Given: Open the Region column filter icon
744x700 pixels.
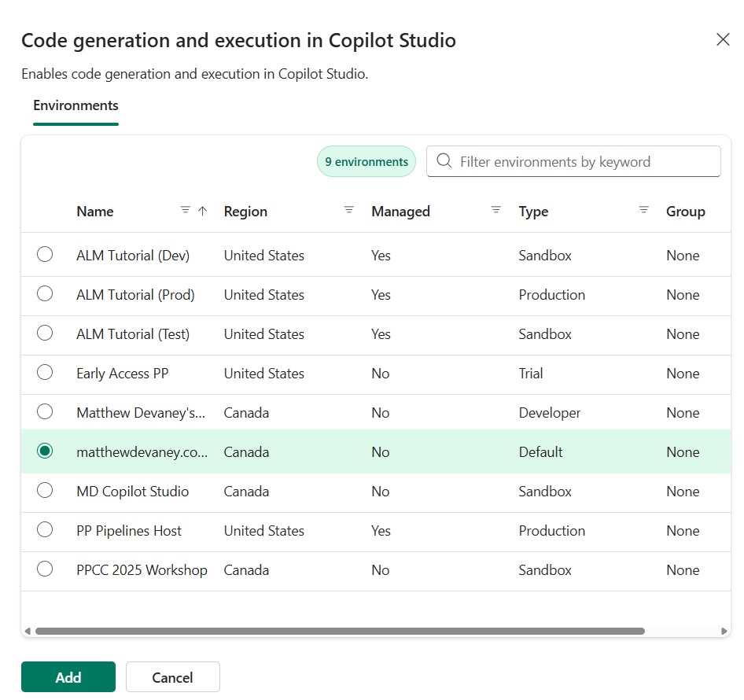Looking at the screenshot, I should [x=349, y=210].
